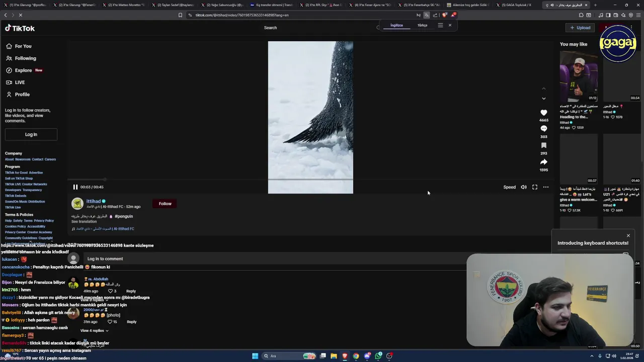Click the #penguin hashtag
644x362 pixels.
[124, 216]
